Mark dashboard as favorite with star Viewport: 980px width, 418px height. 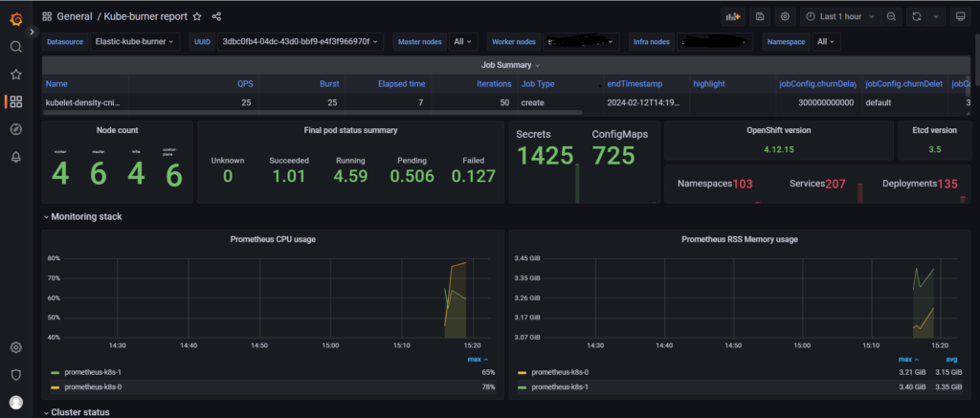tap(197, 17)
